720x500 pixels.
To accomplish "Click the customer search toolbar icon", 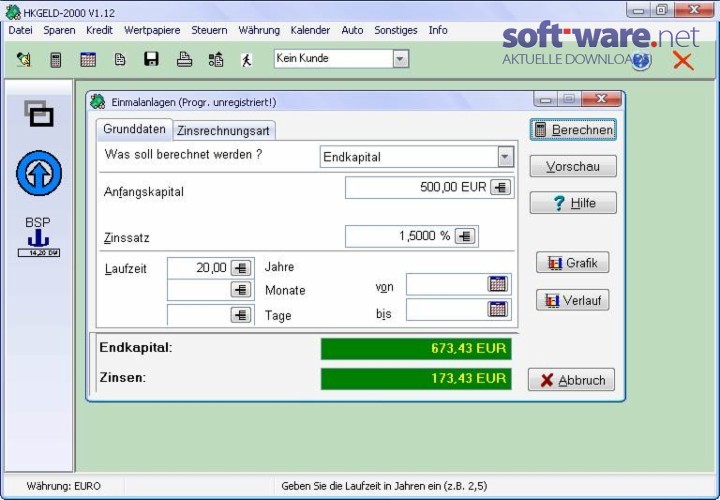I will point(23,60).
